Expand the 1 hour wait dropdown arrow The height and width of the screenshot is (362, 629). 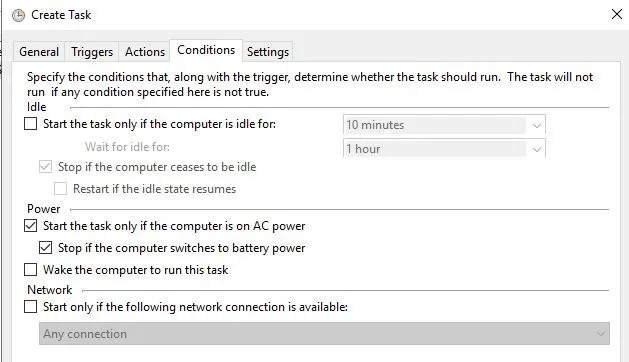coord(536,149)
